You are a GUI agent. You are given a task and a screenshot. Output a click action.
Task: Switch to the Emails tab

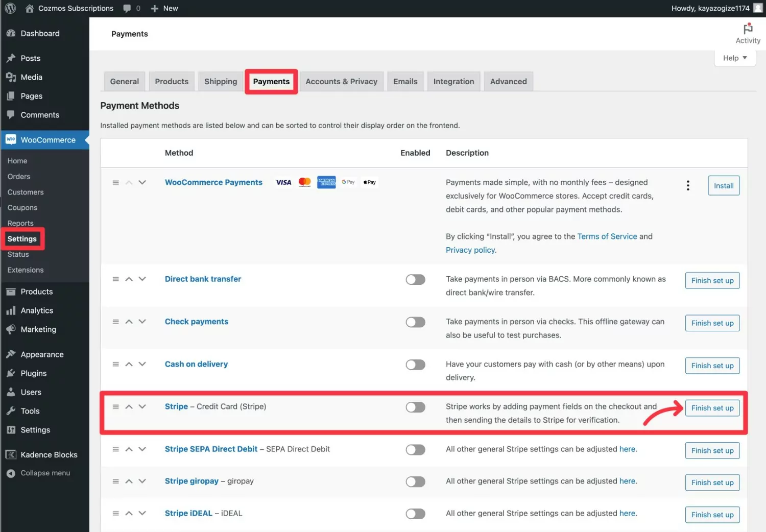tap(405, 81)
